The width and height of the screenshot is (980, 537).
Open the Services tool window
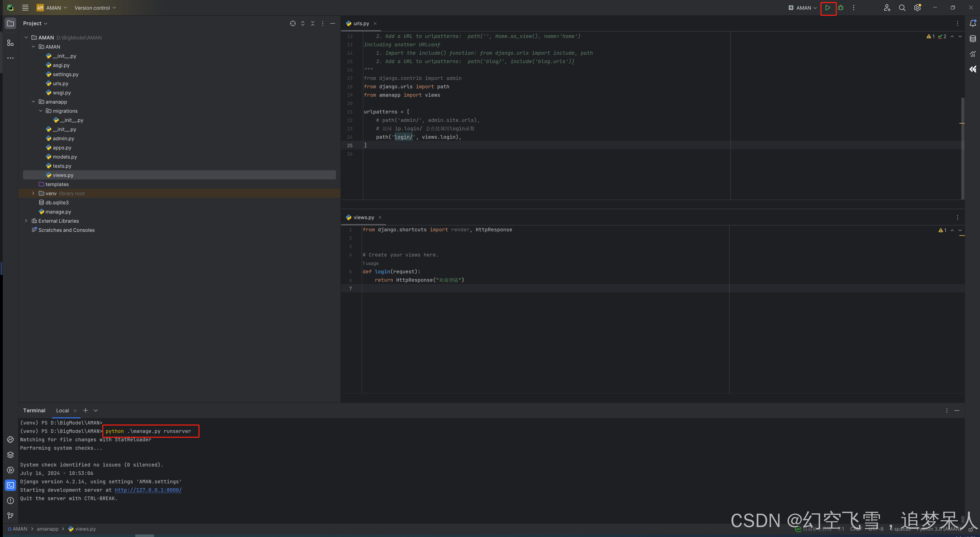tap(10, 470)
